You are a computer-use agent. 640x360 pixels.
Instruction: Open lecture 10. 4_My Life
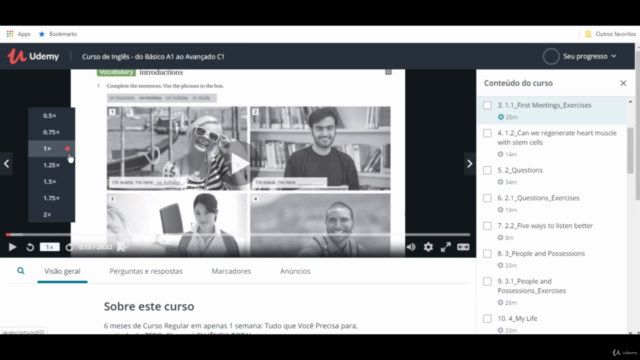(x=552, y=323)
